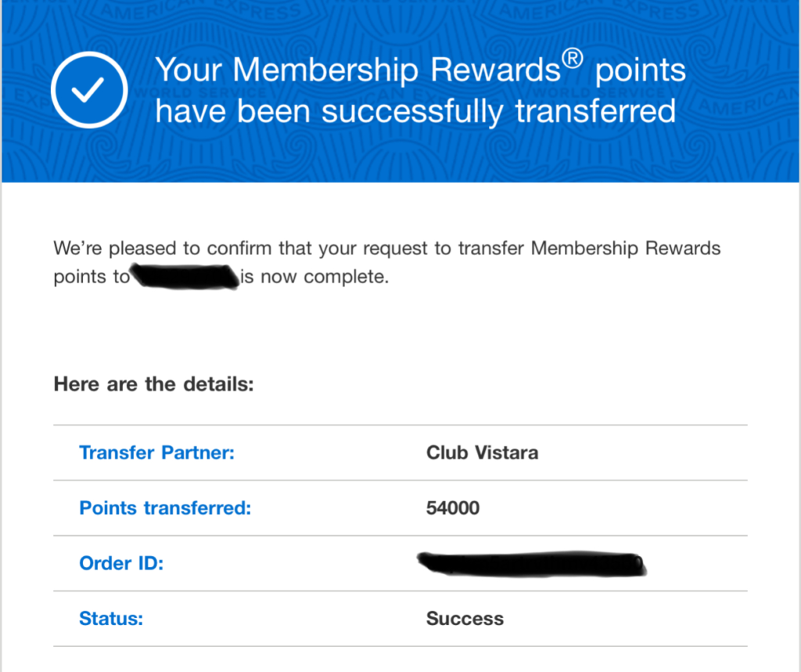
Task: Click the registered trademark symbol after Rewards
Action: [573, 58]
